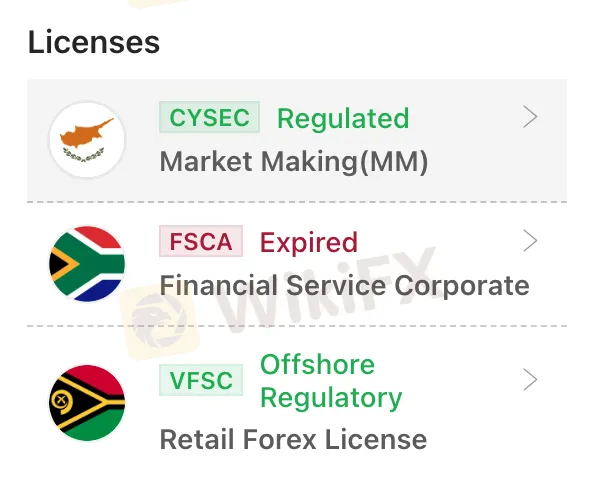Viewport: 600px width, 498px height.
Task: Click the Vanuatu flag icon
Action: pos(87,402)
